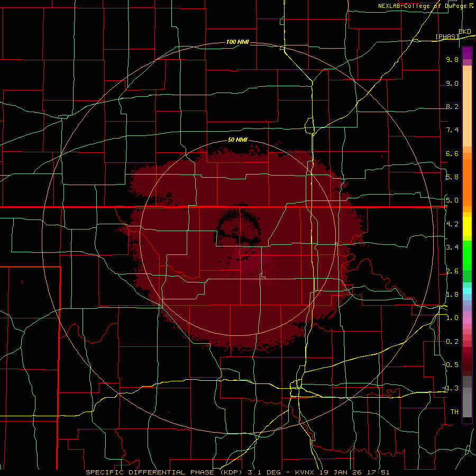
Task: Click the DKD label above the color scale
Action: [x=464, y=31]
